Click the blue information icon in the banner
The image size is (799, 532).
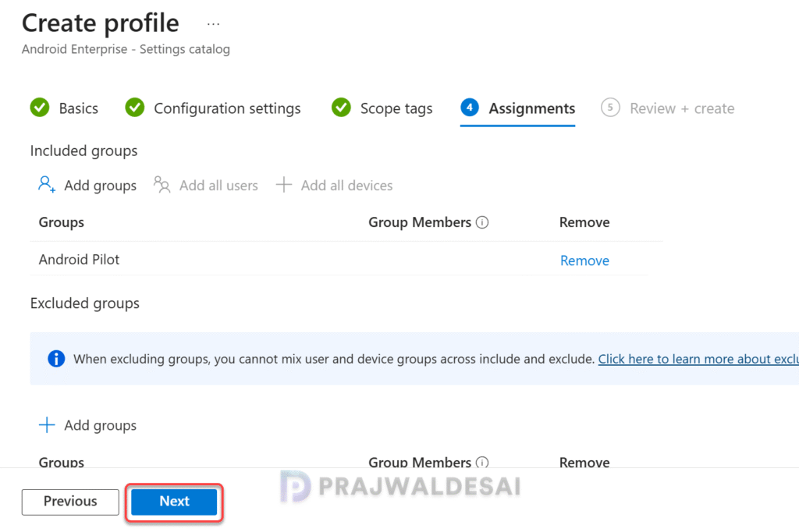point(56,359)
